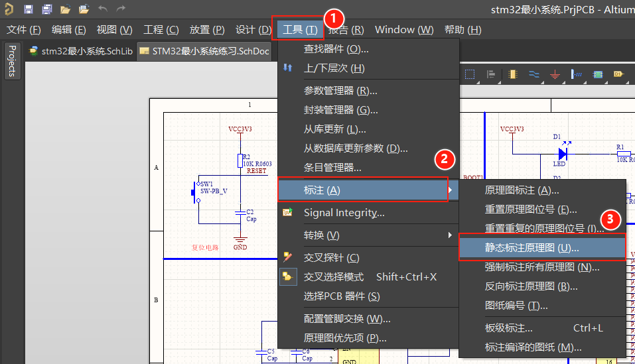Expand the 标注 (A) submenu
Viewport: 635px width, 364px height.
(368, 190)
